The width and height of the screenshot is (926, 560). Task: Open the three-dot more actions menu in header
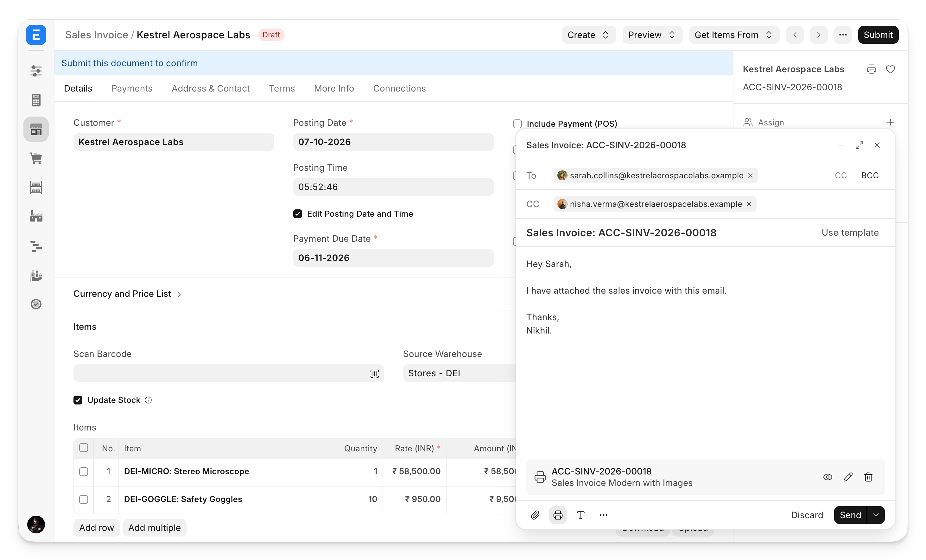(x=843, y=35)
